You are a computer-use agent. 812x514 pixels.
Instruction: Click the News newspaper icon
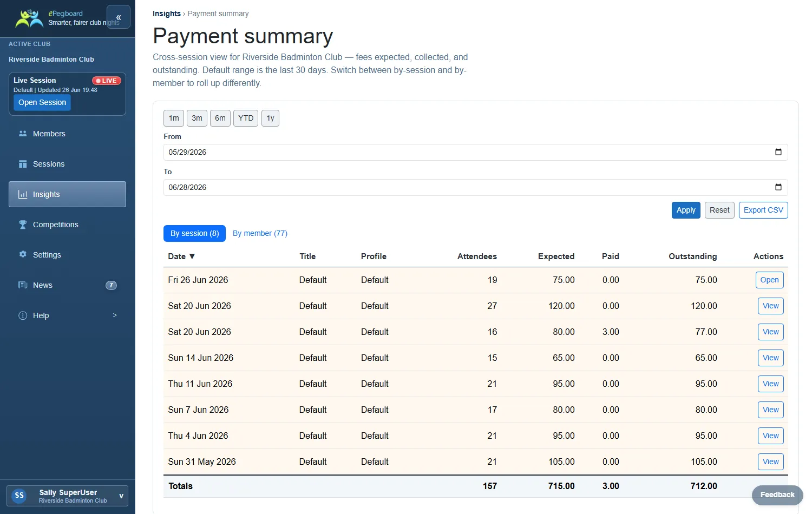23,285
